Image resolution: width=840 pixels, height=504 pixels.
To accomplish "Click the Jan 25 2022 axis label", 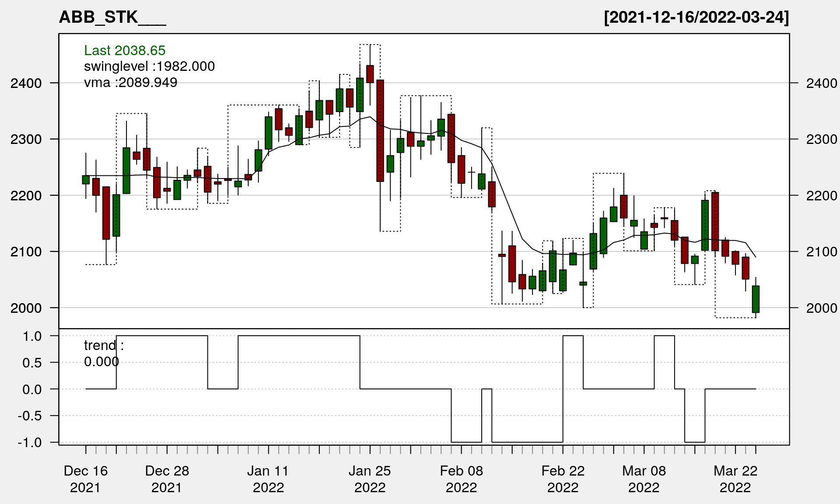I will [370, 479].
